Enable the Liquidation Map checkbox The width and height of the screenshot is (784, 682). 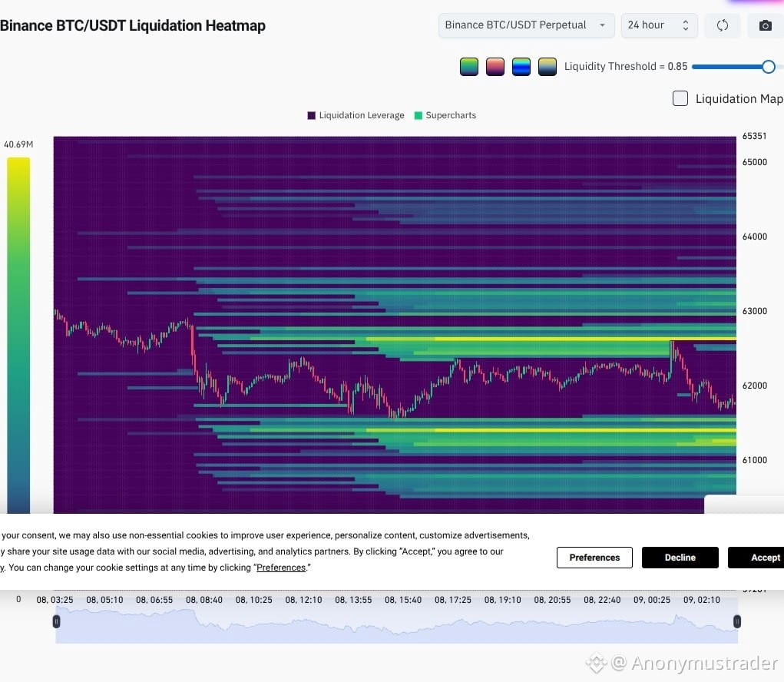pyautogui.click(x=680, y=98)
